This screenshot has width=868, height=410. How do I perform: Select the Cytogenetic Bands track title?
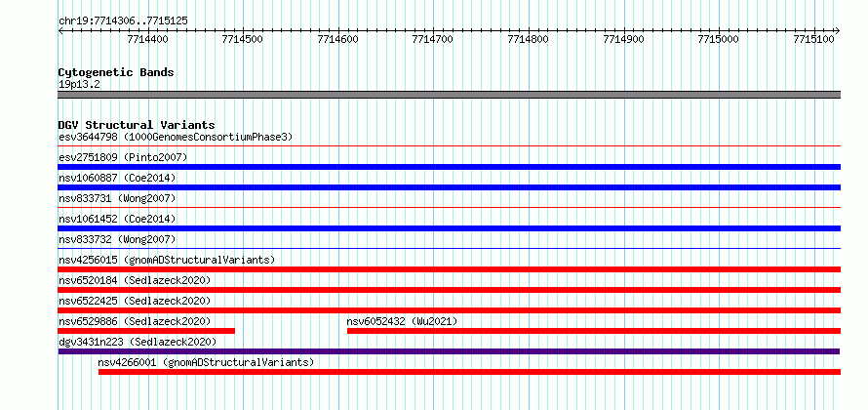coord(116,72)
